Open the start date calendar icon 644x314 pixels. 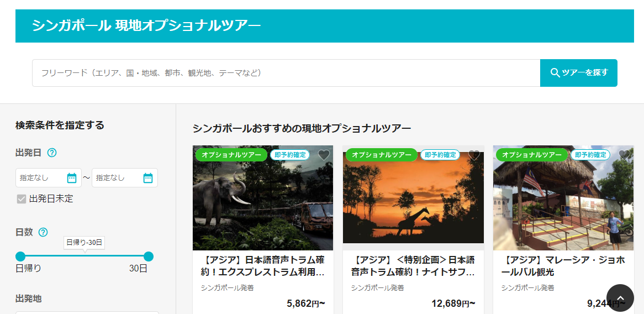pyautogui.click(x=72, y=178)
